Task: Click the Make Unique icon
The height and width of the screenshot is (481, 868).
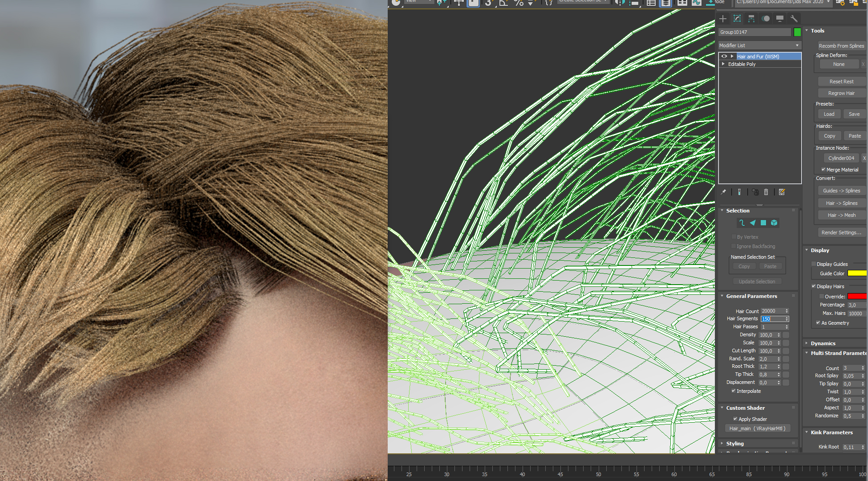Action: click(x=755, y=192)
